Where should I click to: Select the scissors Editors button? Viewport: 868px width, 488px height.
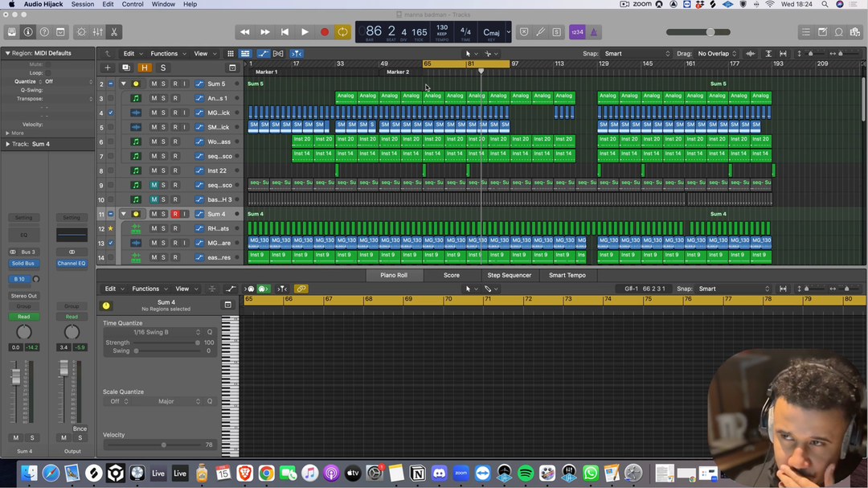114,32
